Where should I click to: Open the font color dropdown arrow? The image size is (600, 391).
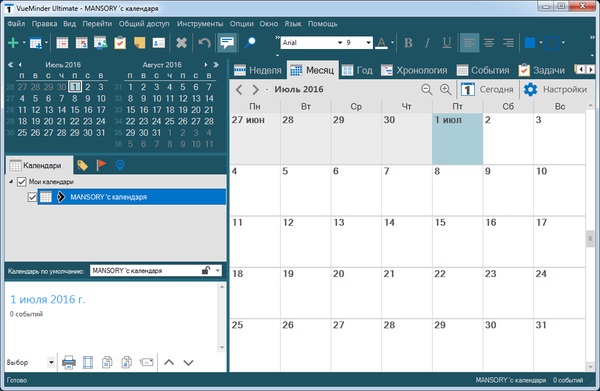392,42
